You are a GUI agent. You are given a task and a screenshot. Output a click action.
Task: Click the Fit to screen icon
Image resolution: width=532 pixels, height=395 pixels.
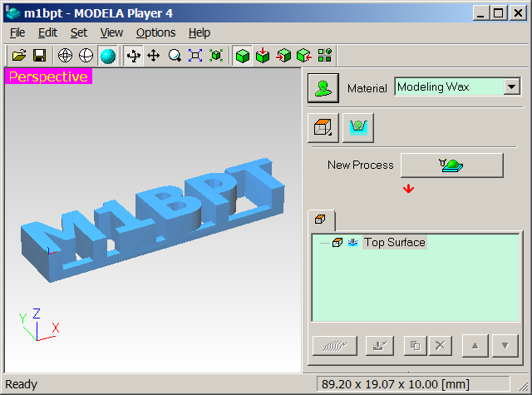tap(195, 56)
